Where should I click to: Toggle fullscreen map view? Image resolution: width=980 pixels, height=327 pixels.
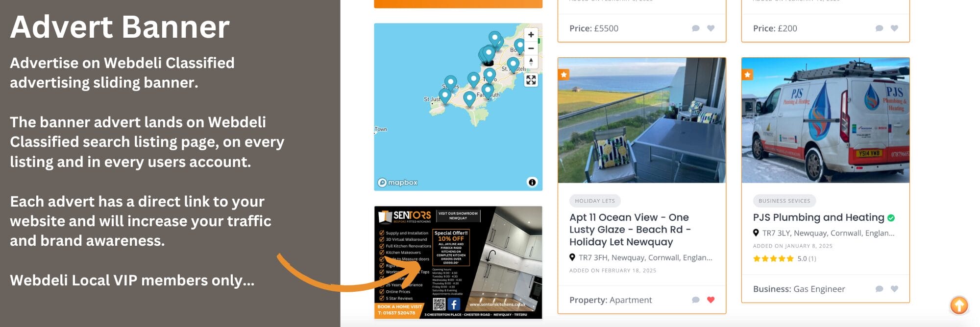tap(531, 80)
